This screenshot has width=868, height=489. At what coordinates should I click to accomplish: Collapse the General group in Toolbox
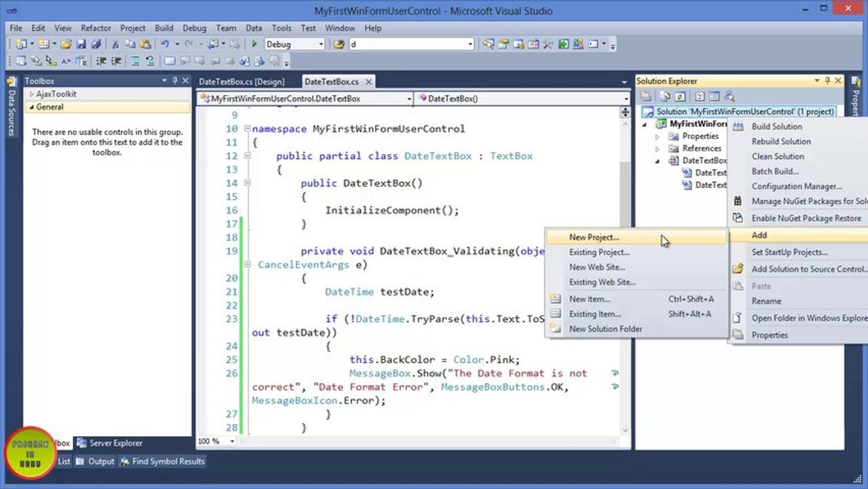tap(31, 107)
